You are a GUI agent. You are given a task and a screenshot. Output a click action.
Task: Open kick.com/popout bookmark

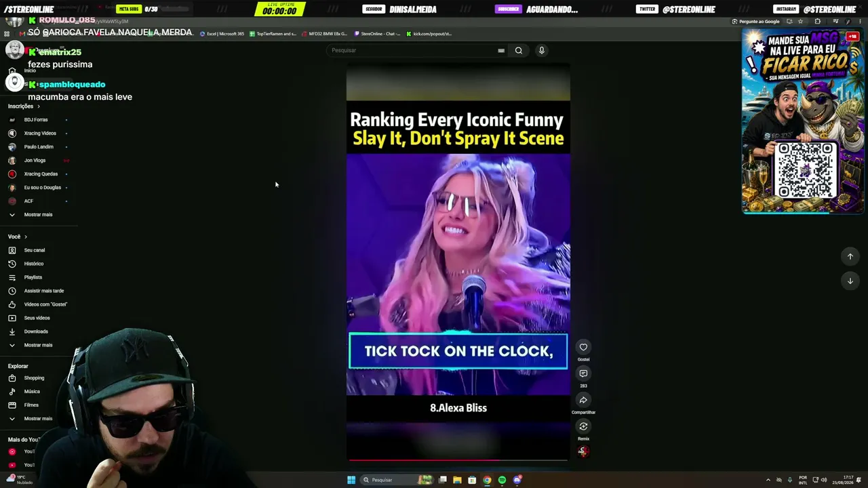pos(429,34)
